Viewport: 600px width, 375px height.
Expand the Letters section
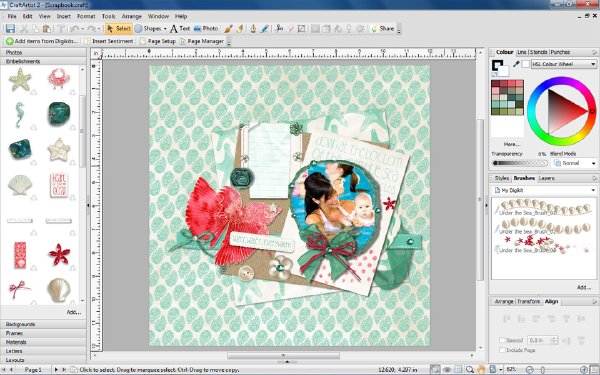pos(43,351)
